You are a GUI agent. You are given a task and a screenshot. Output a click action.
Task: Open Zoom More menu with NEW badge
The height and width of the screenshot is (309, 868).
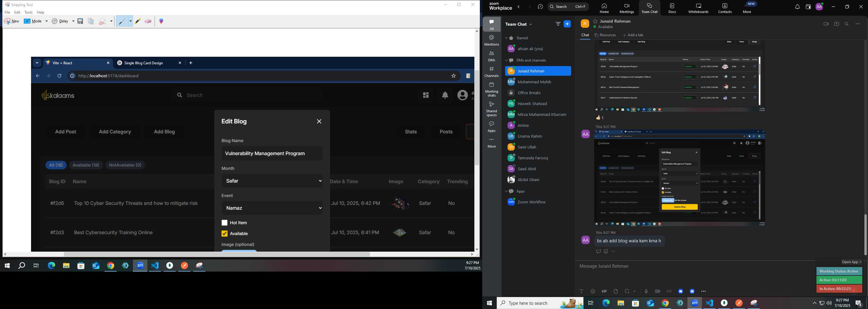pyautogui.click(x=747, y=8)
